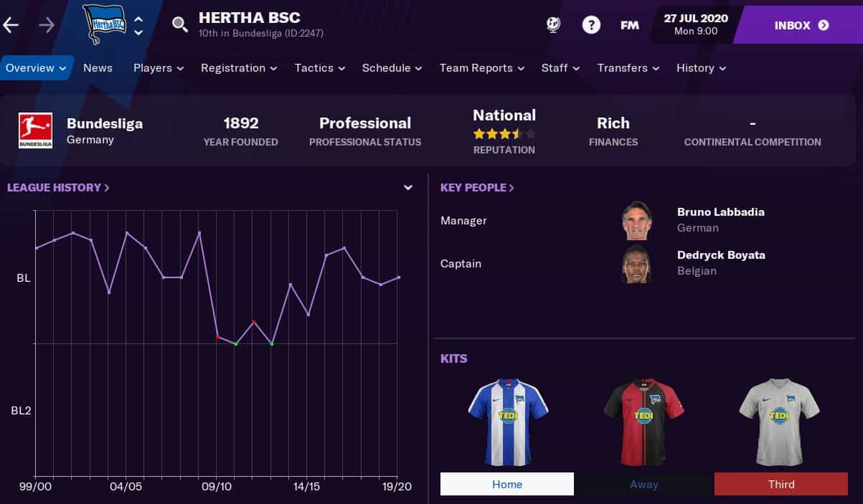This screenshot has height=504, width=863.
Task: Select the Home kit tab
Action: [x=507, y=484]
